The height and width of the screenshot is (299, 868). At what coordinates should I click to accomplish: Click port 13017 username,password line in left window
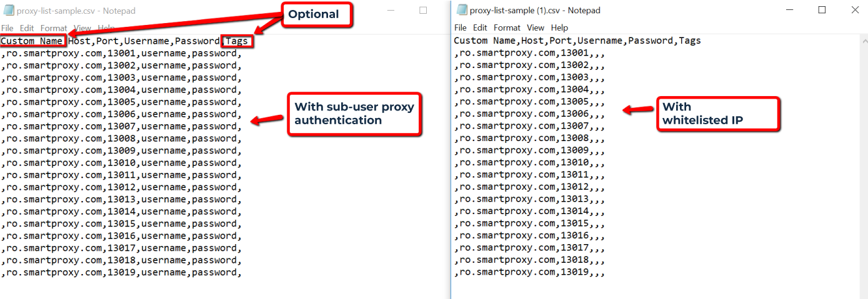click(x=121, y=248)
